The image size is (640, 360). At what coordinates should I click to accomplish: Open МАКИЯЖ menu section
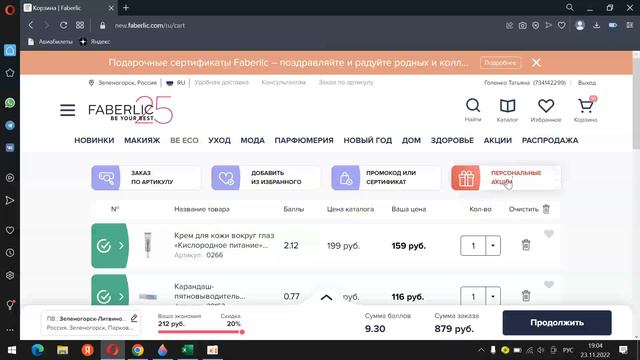pos(142,140)
